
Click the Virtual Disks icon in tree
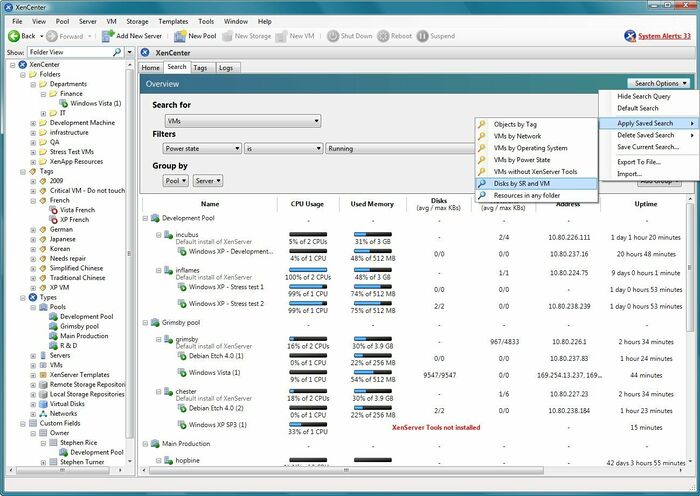[x=43, y=403]
